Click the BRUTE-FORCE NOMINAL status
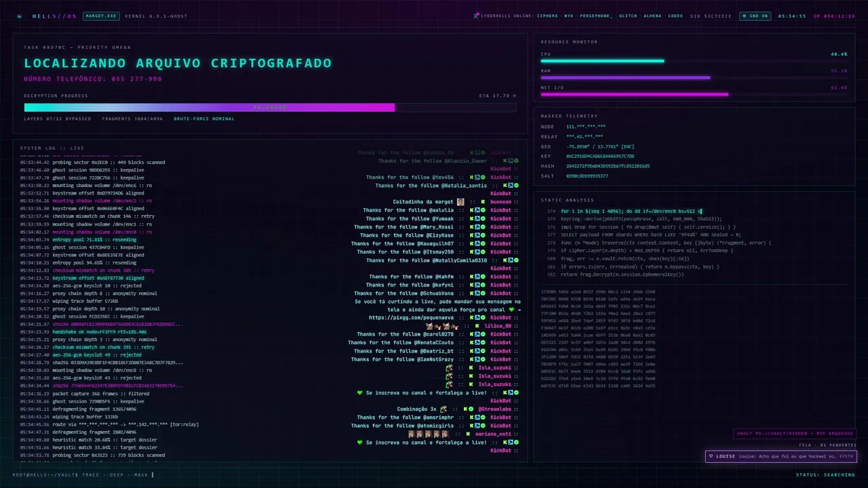 point(204,119)
